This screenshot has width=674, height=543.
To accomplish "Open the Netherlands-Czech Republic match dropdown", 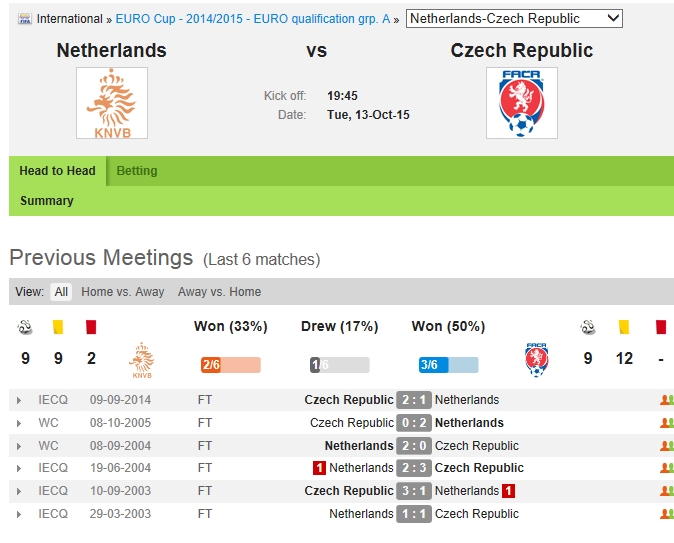I will 514,18.
